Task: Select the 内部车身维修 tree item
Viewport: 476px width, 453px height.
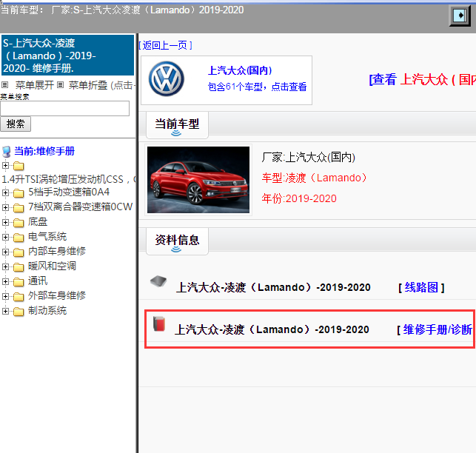Action: [57, 251]
